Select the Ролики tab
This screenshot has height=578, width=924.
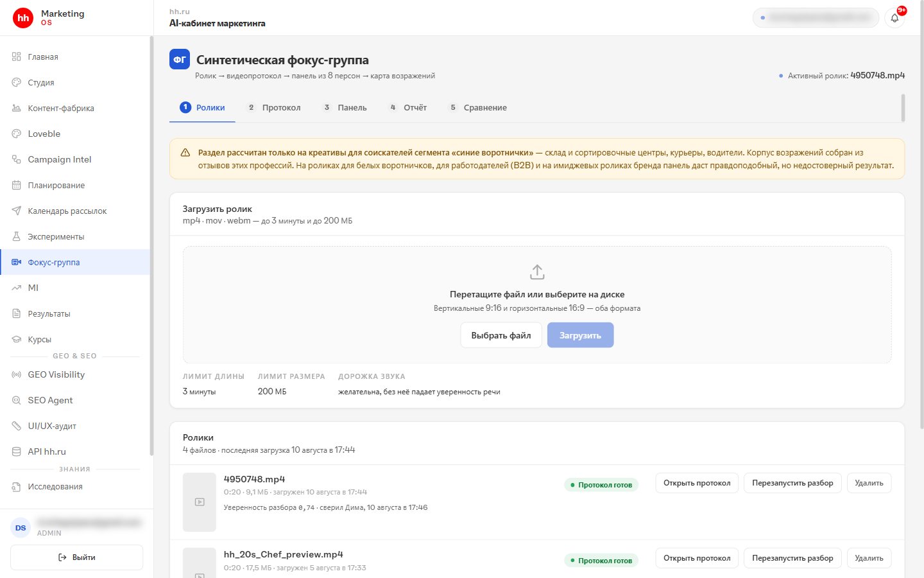point(202,107)
